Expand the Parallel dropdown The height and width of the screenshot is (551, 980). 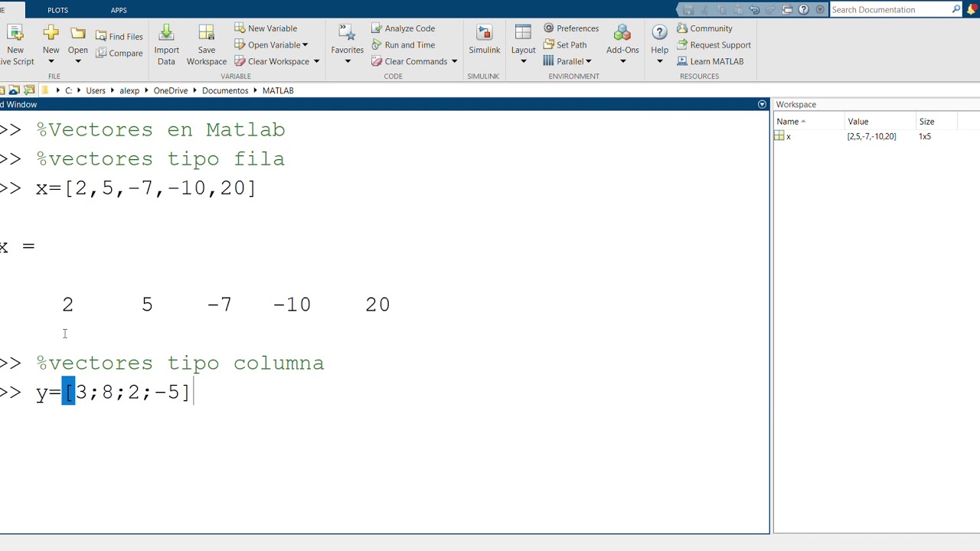point(588,61)
